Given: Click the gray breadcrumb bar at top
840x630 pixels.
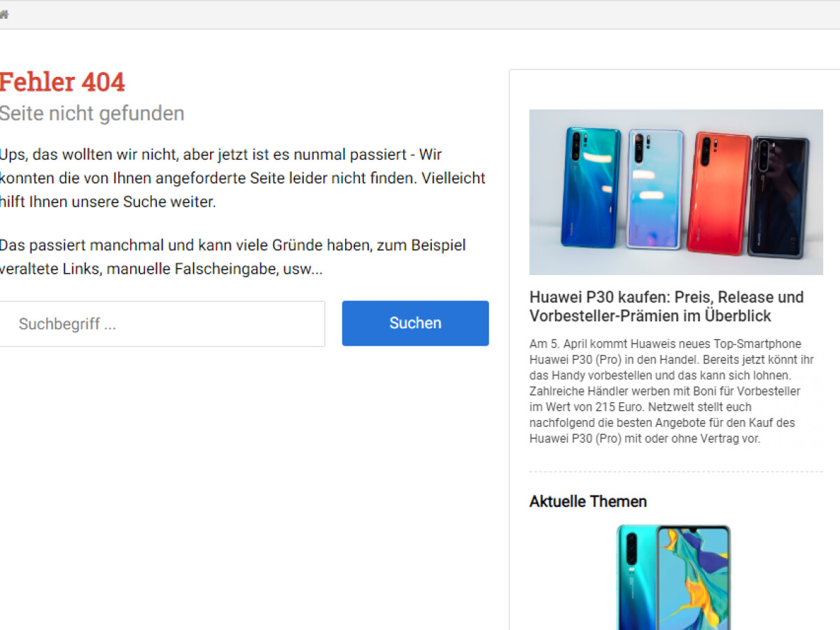Looking at the screenshot, I should [x=420, y=15].
